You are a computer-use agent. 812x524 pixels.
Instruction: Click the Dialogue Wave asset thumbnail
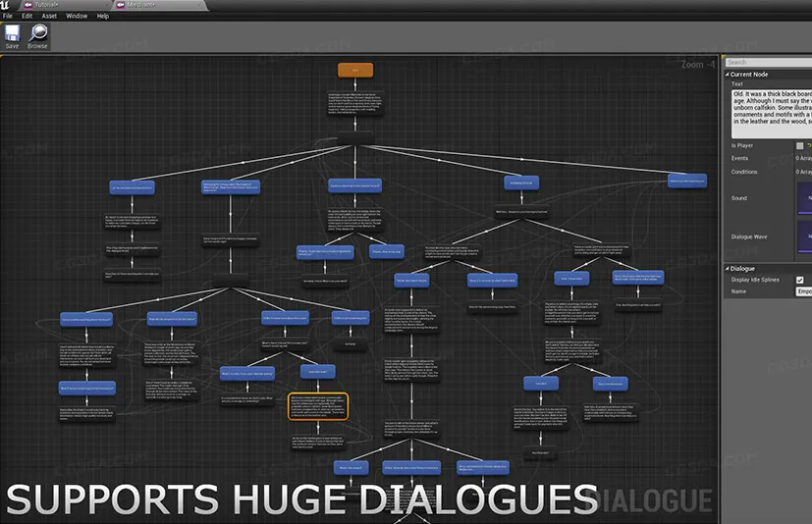click(x=805, y=237)
